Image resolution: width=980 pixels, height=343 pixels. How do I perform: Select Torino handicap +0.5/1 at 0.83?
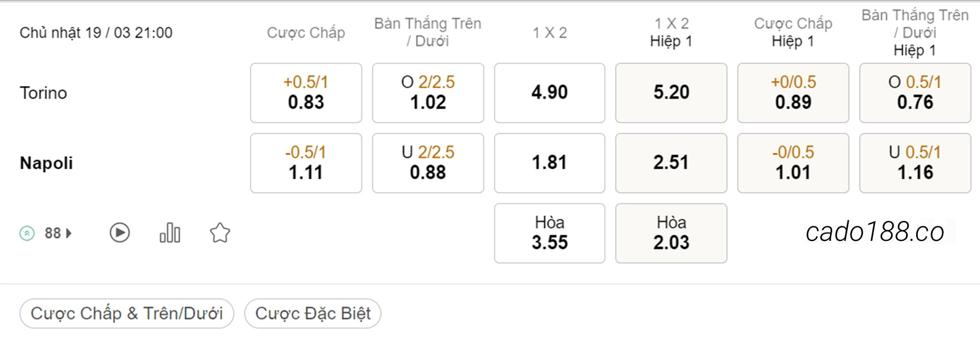point(306,93)
